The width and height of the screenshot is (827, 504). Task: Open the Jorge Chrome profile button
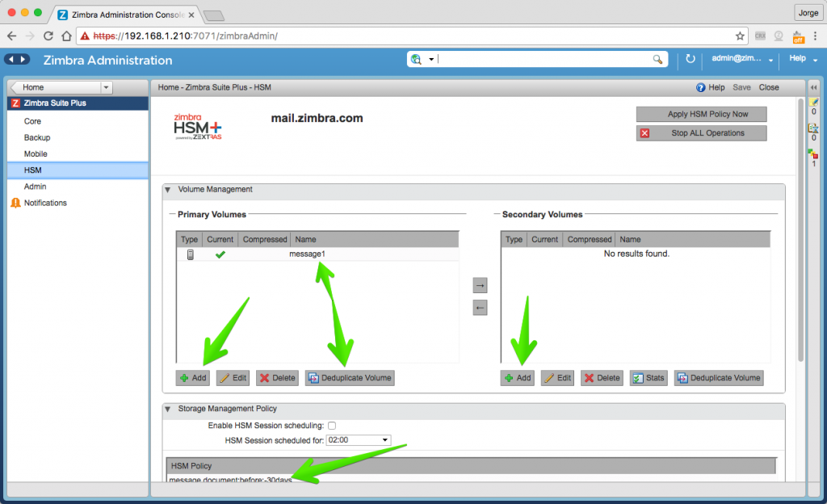click(808, 13)
